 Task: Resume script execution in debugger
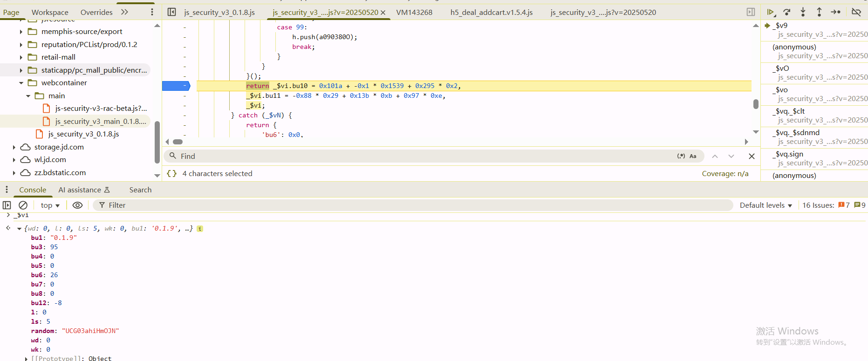(770, 12)
